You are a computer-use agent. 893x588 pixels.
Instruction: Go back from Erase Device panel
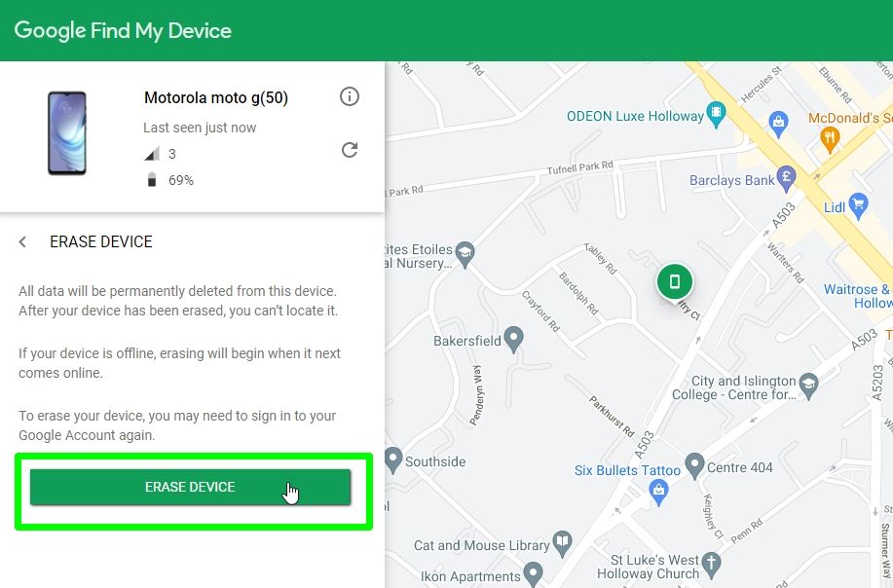pyautogui.click(x=23, y=241)
